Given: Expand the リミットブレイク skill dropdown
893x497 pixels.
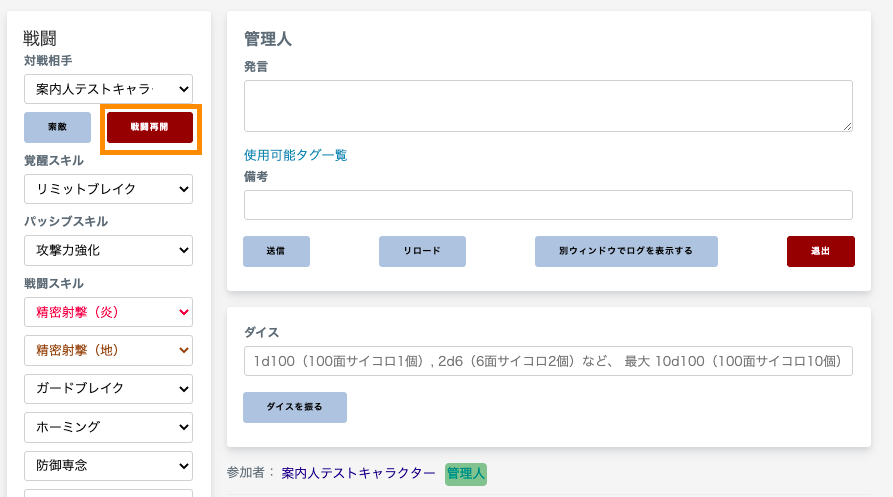Looking at the screenshot, I should click(x=108, y=189).
